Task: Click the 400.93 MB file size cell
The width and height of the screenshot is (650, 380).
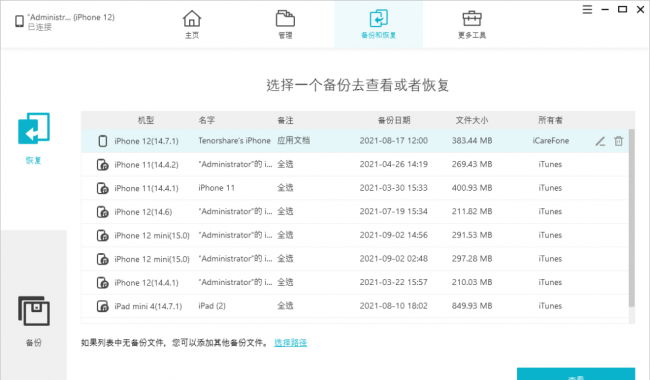Action: point(472,188)
